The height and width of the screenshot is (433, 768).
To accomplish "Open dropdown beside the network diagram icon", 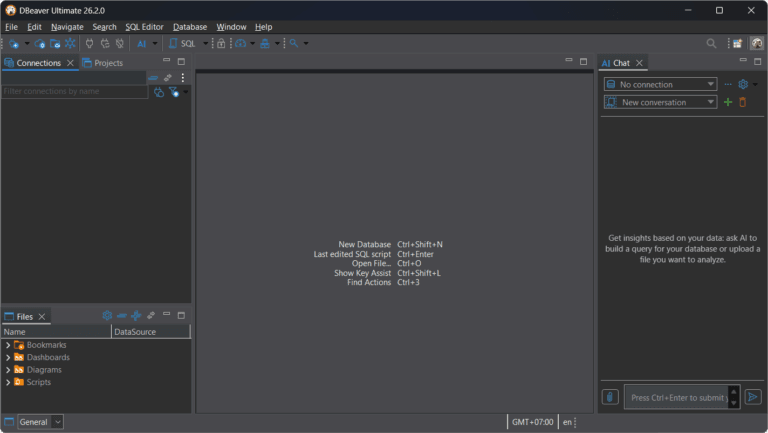I will [x=277, y=44].
